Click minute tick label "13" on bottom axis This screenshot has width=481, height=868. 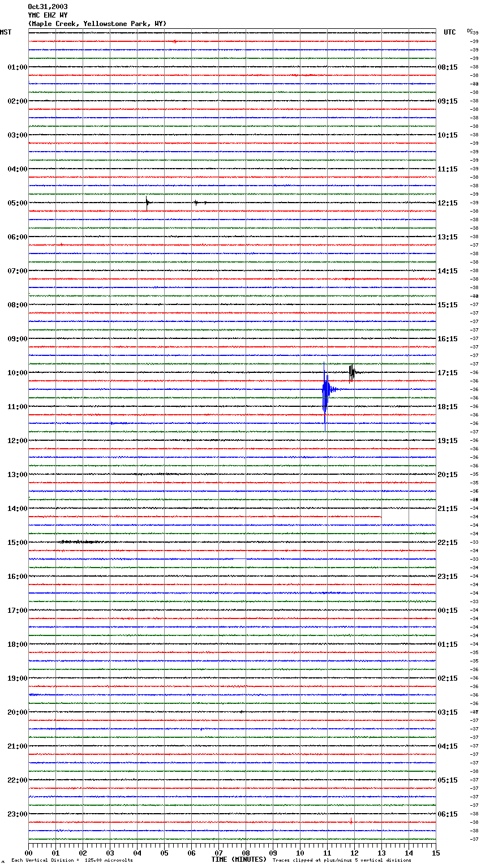coord(381,852)
